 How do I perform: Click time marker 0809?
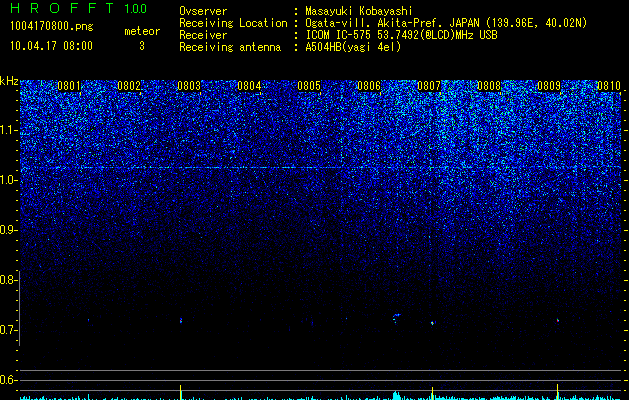(x=549, y=86)
